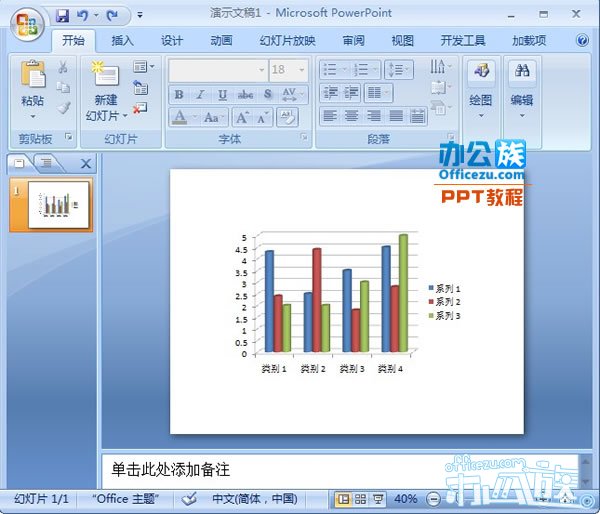The height and width of the screenshot is (514, 600).
Task: Click the zoom out minus button
Action: (434, 498)
